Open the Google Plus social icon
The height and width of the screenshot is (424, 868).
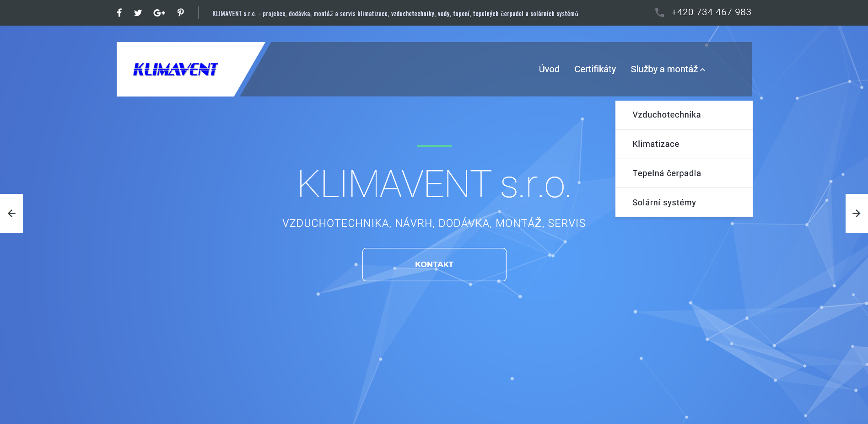tap(159, 13)
